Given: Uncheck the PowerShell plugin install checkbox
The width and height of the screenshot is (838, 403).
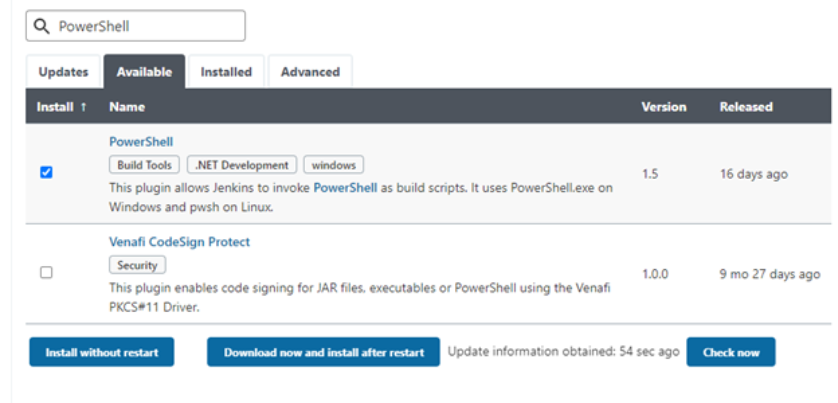Looking at the screenshot, I should 46,172.
